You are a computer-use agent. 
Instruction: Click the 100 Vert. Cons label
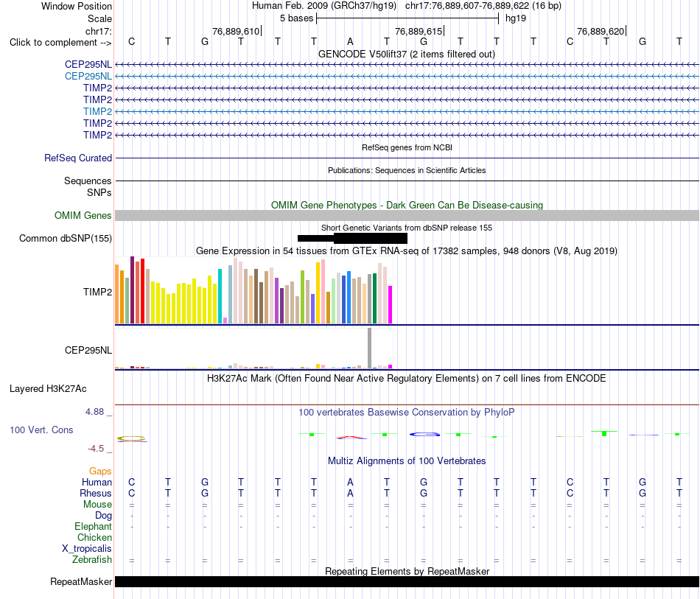41,430
